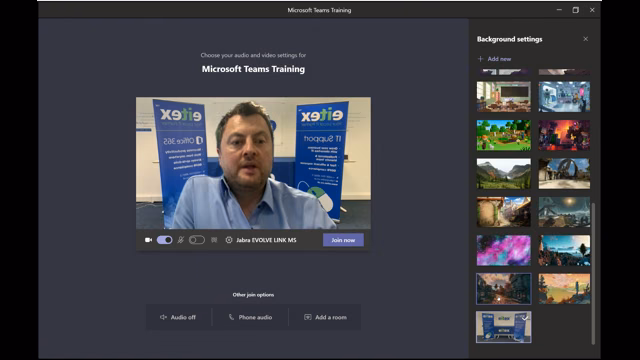Click the background list scrollbar
This screenshot has height=360, width=640.
coord(593,273)
